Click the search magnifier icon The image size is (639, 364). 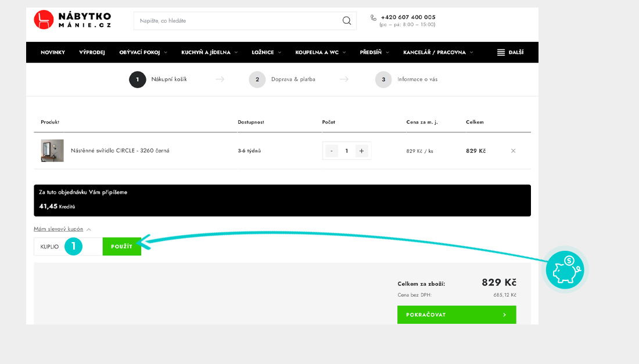pos(347,21)
